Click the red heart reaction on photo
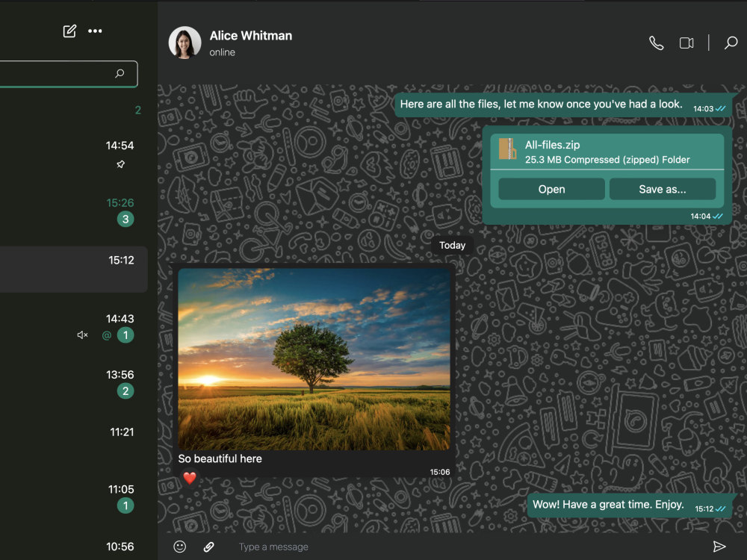 coord(190,478)
